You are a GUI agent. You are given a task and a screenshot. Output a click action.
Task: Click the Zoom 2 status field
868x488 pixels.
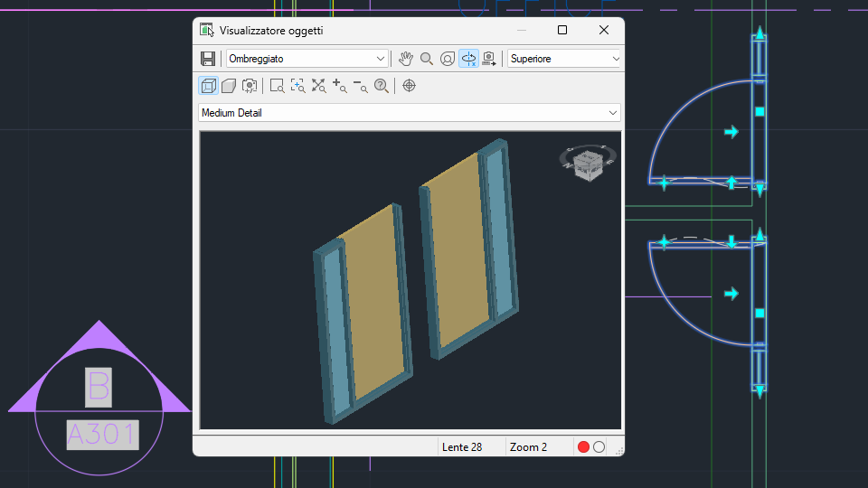tap(529, 447)
